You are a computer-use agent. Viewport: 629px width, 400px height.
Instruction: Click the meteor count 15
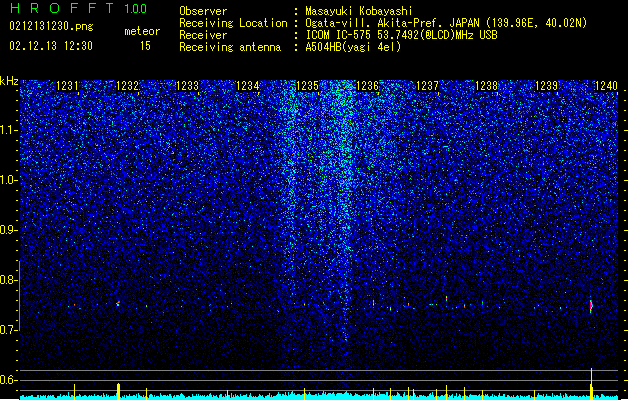145,46
